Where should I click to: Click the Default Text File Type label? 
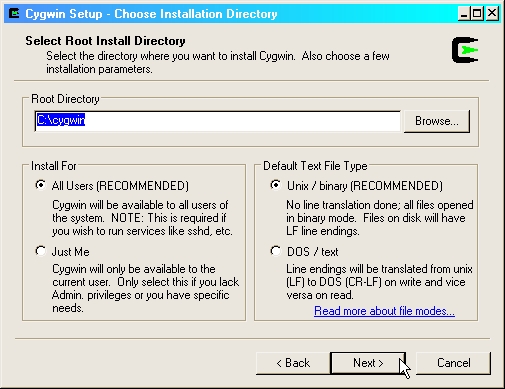point(315,166)
